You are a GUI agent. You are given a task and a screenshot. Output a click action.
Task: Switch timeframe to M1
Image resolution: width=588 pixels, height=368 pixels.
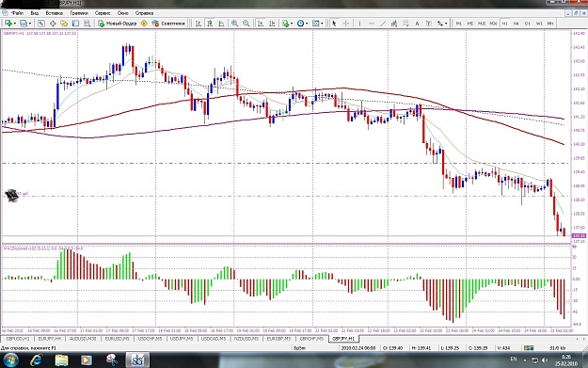click(458, 24)
